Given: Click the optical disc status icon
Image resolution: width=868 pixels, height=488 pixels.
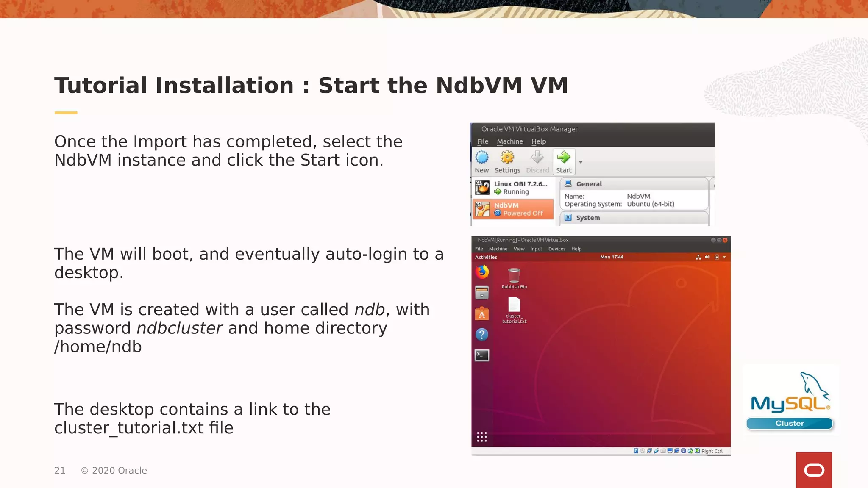Looking at the screenshot, I should [x=643, y=451].
